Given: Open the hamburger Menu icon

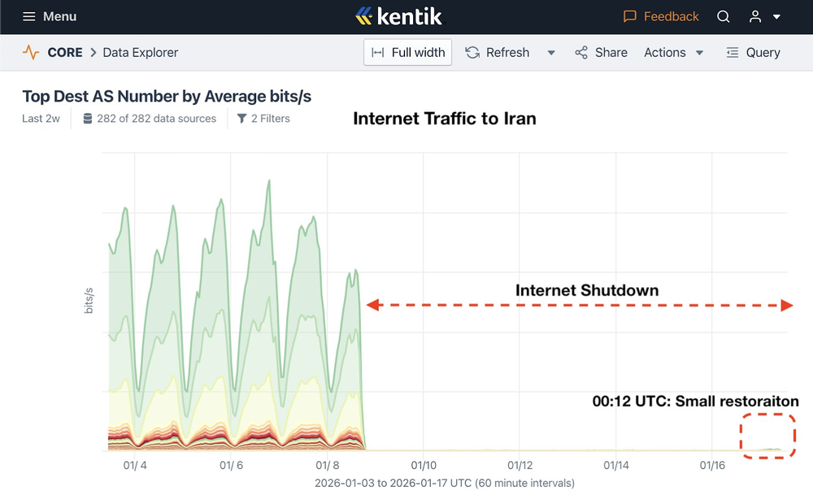Looking at the screenshot, I should pos(29,16).
